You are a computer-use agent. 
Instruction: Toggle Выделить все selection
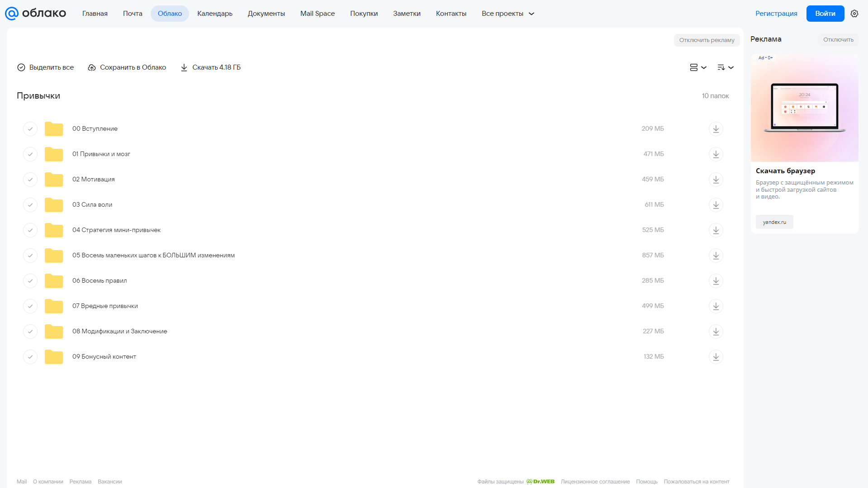coord(45,67)
